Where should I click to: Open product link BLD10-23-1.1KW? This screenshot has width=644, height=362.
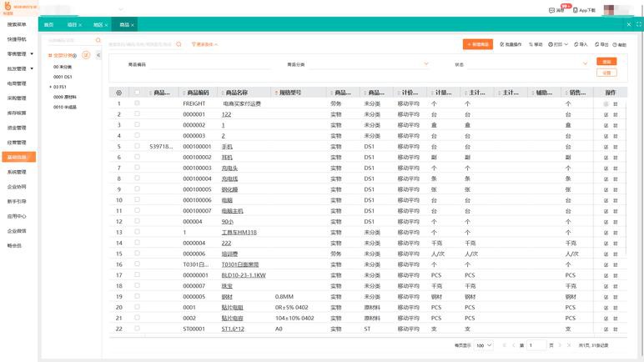244,275
